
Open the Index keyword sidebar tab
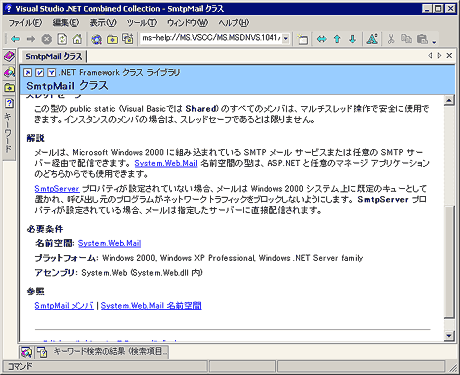tap(9, 128)
